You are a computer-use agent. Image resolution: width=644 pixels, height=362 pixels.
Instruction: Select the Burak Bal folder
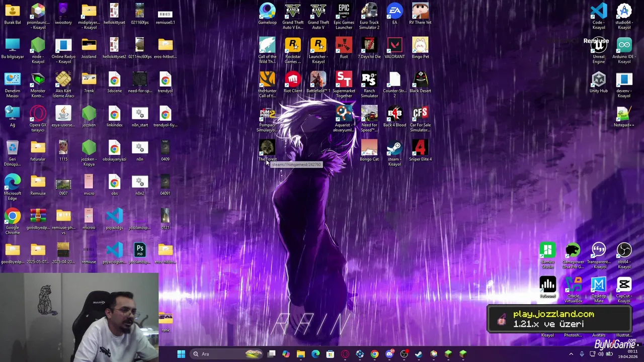click(x=13, y=14)
